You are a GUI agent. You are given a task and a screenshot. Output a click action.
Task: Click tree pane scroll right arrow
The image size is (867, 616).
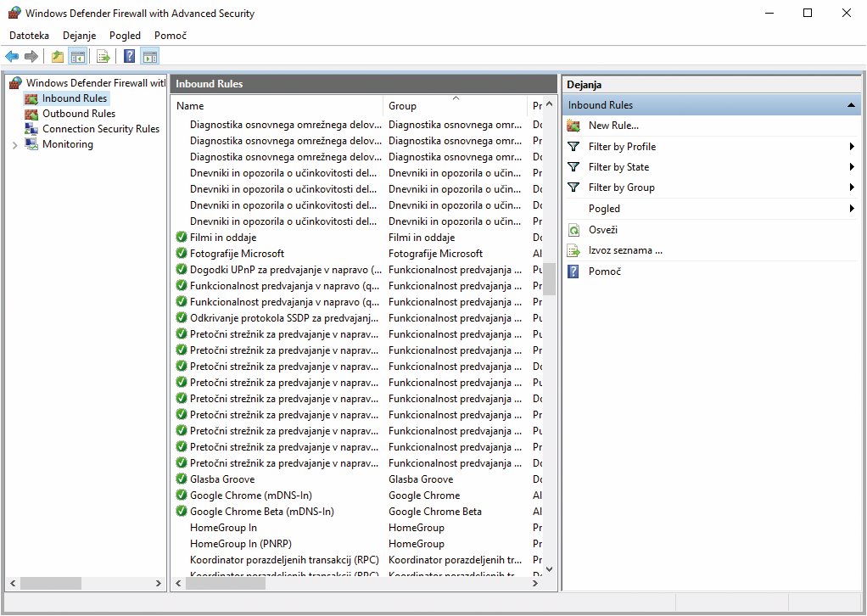pos(158,583)
